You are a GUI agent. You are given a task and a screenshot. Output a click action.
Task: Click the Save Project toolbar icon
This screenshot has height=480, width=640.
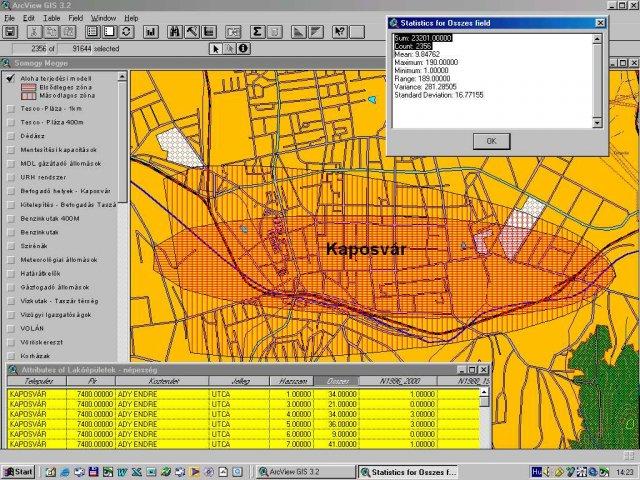(x=11, y=32)
